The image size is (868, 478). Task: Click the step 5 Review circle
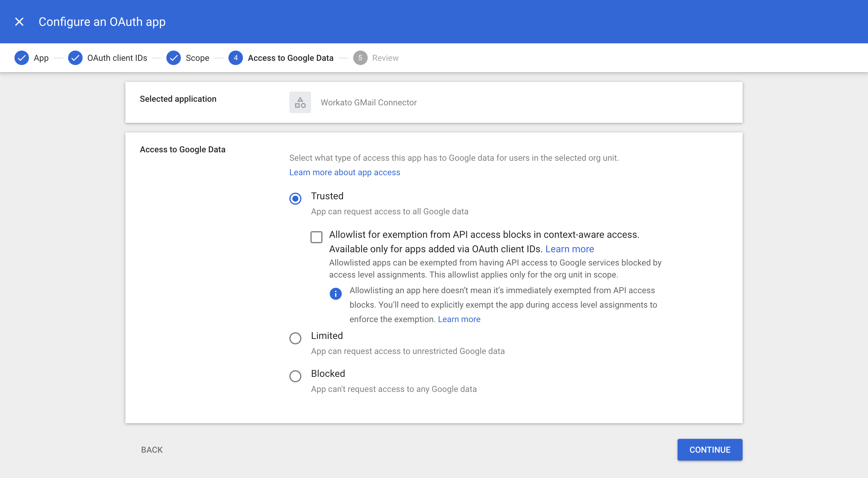coord(360,58)
